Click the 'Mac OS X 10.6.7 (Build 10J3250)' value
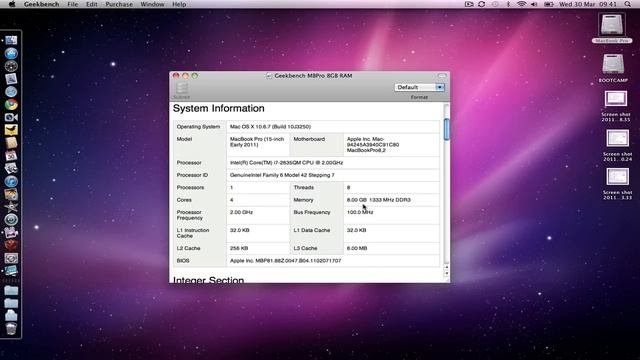 click(270, 127)
